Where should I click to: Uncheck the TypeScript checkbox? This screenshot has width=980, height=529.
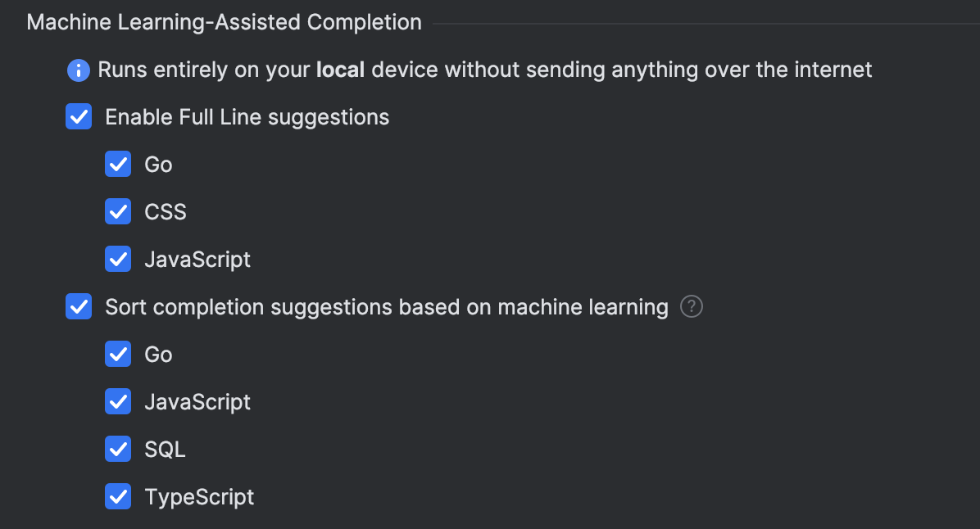click(118, 496)
